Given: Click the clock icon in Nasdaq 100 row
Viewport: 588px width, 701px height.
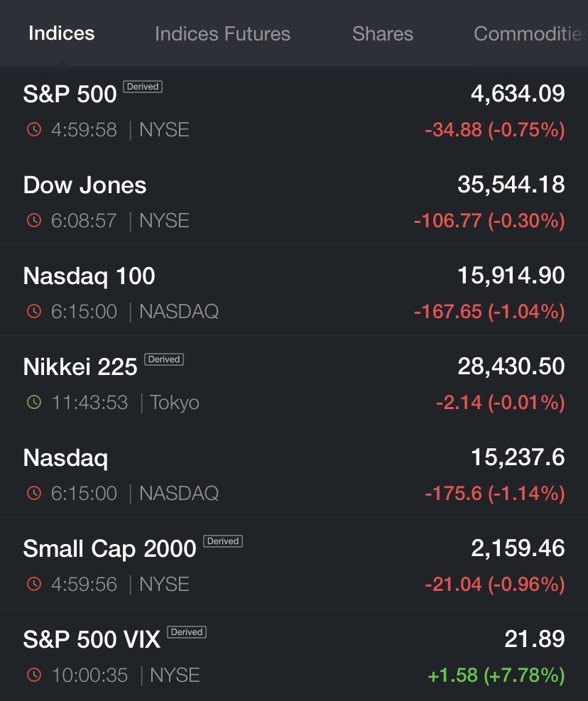Looking at the screenshot, I should (x=34, y=311).
